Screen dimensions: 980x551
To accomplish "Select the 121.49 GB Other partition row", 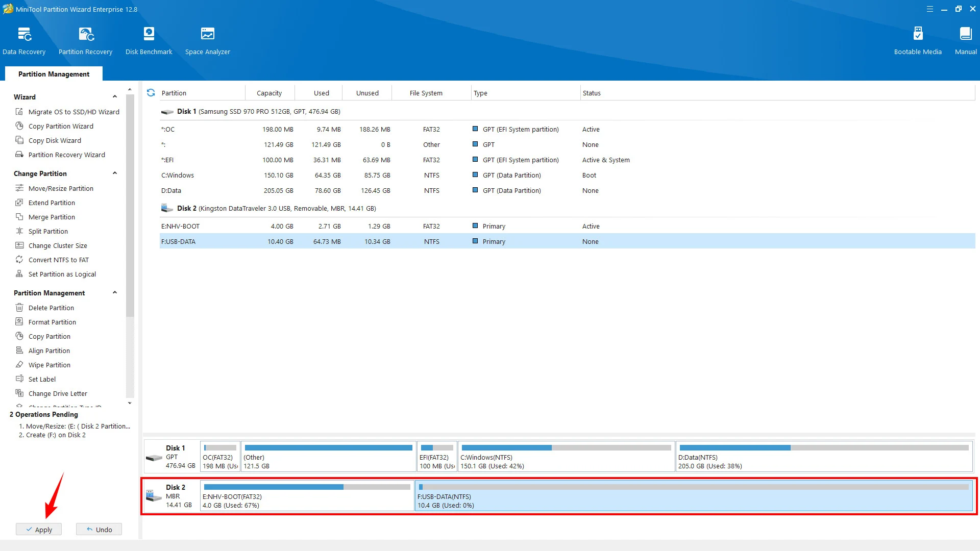I will pyautogui.click(x=567, y=145).
